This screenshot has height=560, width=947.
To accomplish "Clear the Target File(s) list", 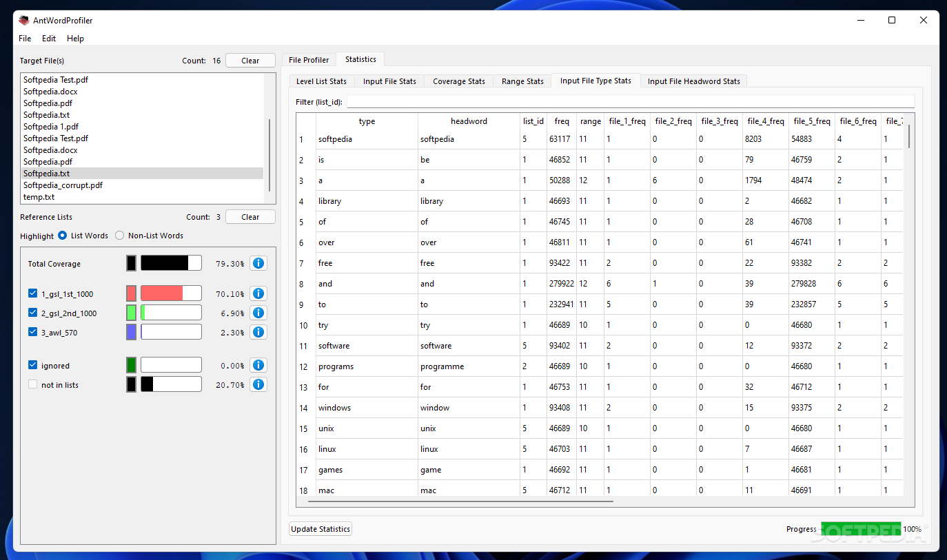I will 250,61.
